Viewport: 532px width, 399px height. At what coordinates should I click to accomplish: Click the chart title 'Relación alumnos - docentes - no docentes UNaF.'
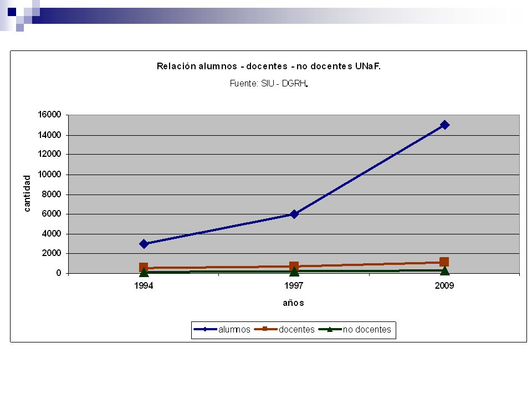tap(268, 66)
